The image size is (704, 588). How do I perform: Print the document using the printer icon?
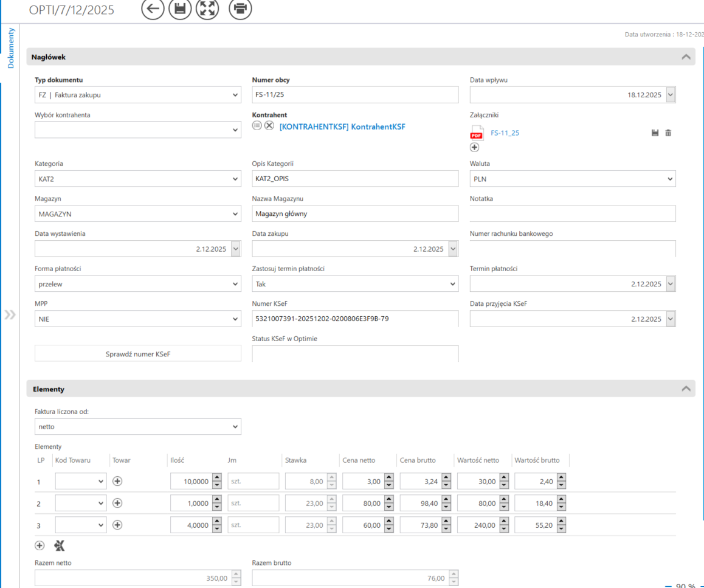click(240, 9)
